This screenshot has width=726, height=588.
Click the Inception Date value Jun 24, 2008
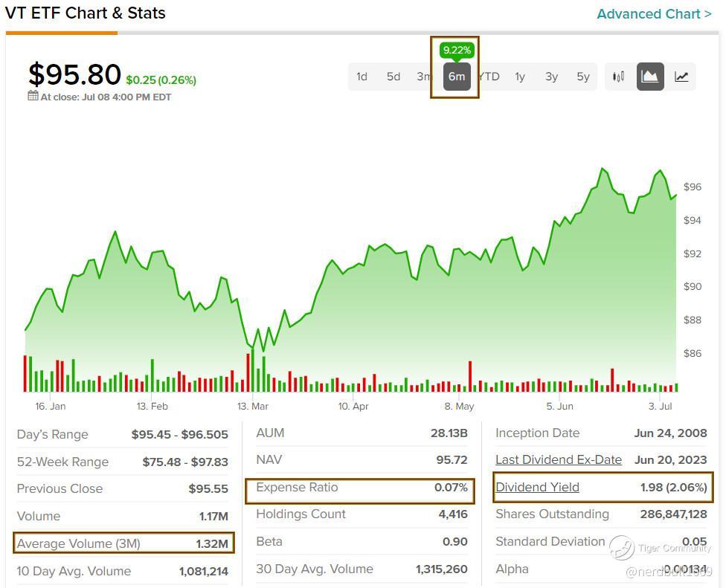[x=670, y=433]
